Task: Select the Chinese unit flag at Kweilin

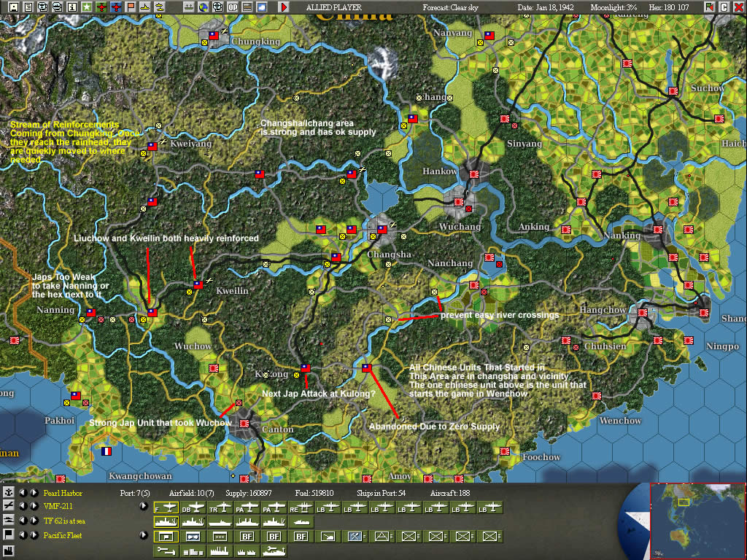Action: pos(198,285)
